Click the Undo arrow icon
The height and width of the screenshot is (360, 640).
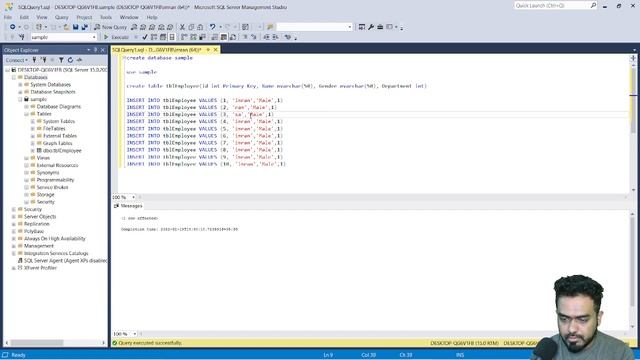tap(212, 27)
